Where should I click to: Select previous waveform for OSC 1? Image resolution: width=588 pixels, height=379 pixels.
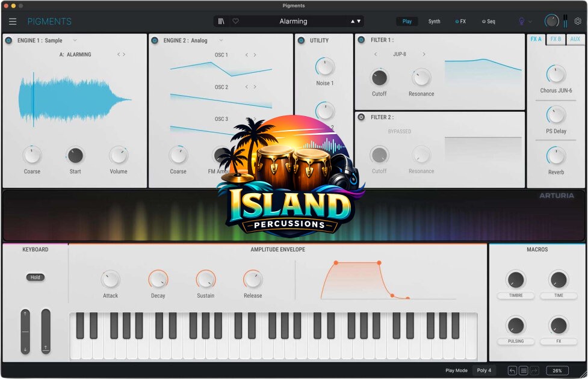(x=246, y=55)
